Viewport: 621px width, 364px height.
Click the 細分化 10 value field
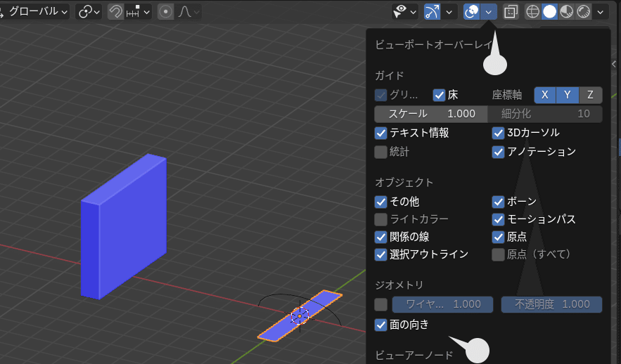point(545,114)
